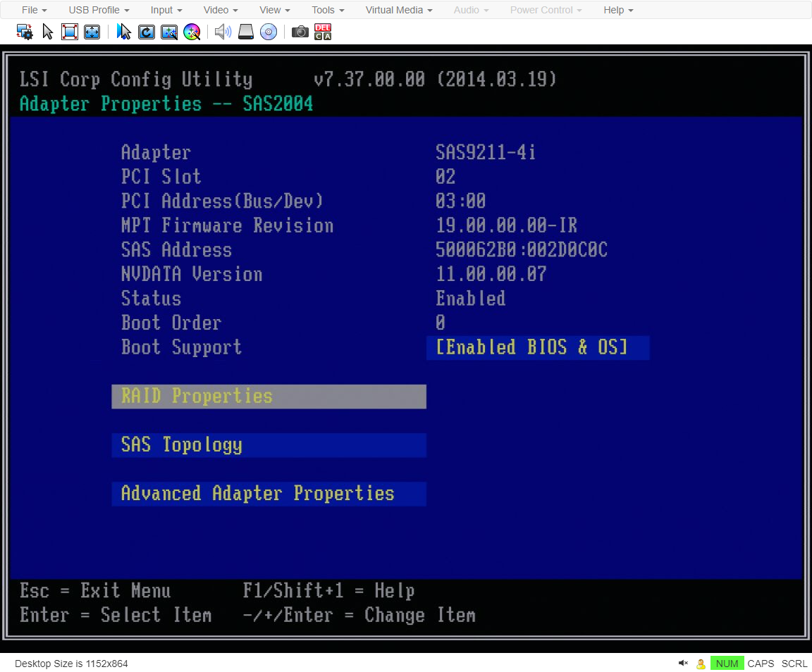Click the NVDATA Version label
This screenshot has height=672, width=812.
pyautogui.click(x=192, y=274)
